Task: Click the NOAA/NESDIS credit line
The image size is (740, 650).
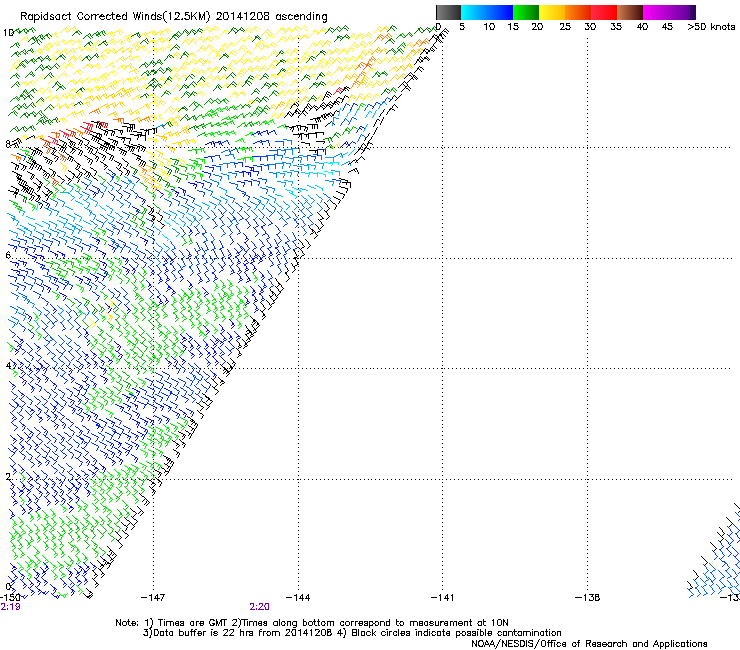Action: tap(589, 644)
